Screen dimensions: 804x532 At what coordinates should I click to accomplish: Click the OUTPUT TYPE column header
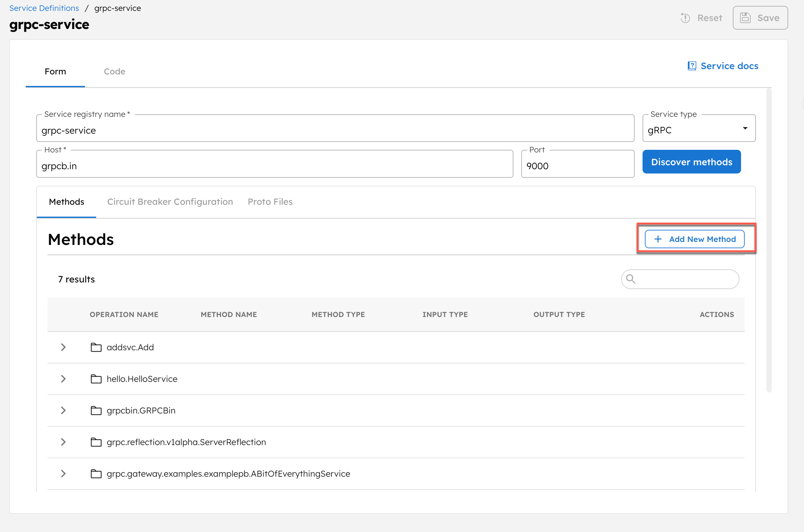pyautogui.click(x=559, y=314)
